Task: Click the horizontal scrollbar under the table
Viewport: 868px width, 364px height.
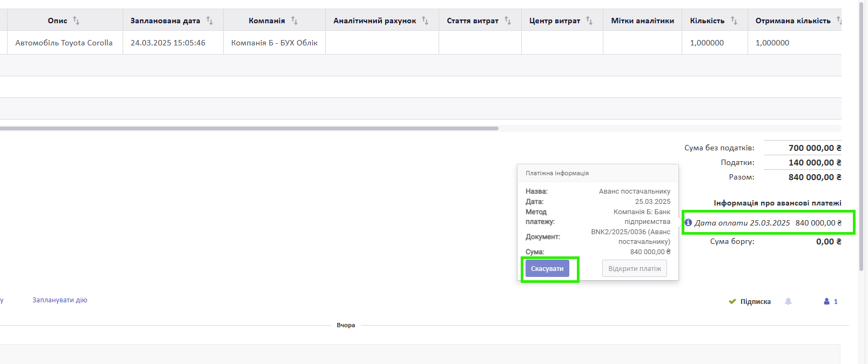Action: tap(249, 128)
